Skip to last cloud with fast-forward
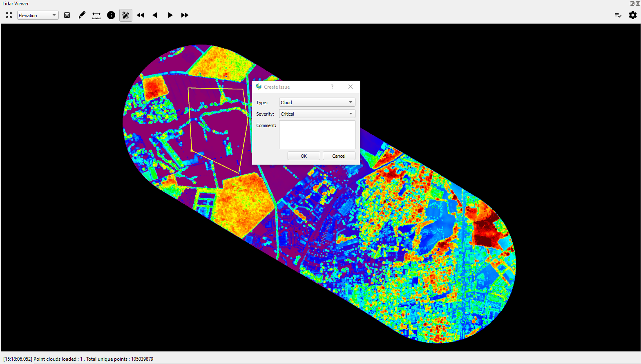 pyautogui.click(x=185, y=15)
